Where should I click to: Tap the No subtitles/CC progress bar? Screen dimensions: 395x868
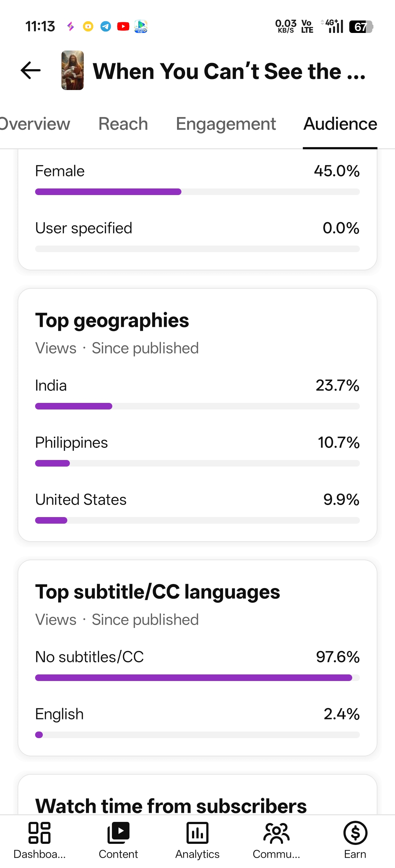(x=197, y=678)
